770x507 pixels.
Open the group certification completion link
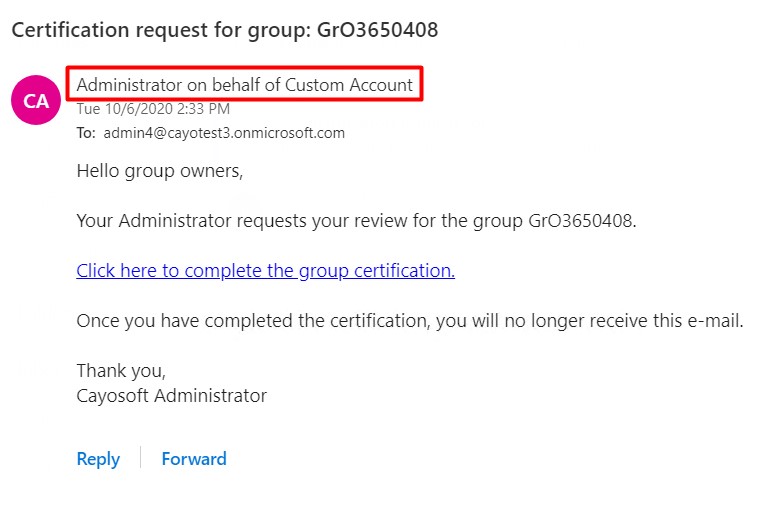click(265, 271)
